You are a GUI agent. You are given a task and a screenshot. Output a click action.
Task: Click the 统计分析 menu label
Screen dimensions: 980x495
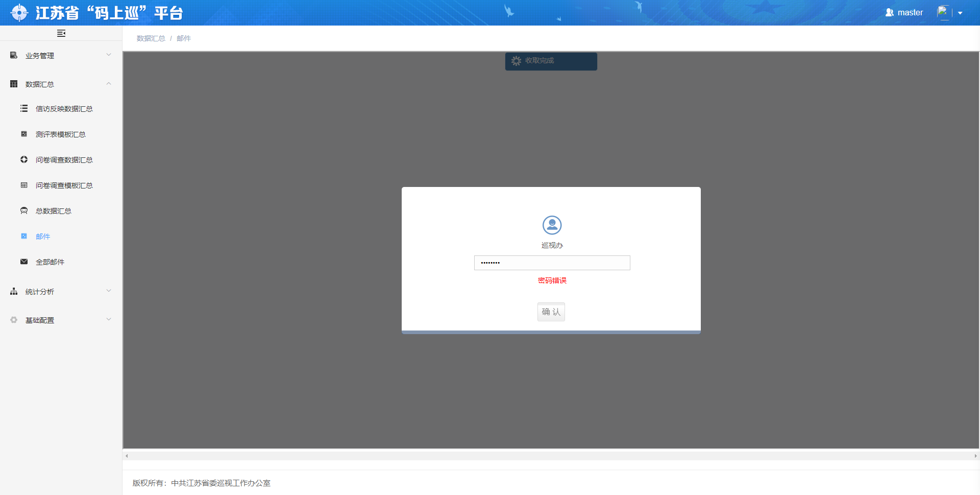click(x=40, y=292)
